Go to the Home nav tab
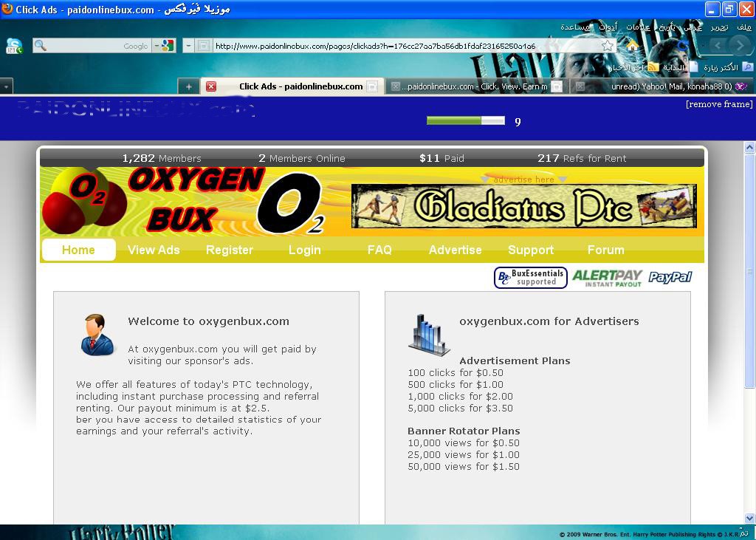Image resolution: width=756 pixels, height=540 pixels. 78,250
